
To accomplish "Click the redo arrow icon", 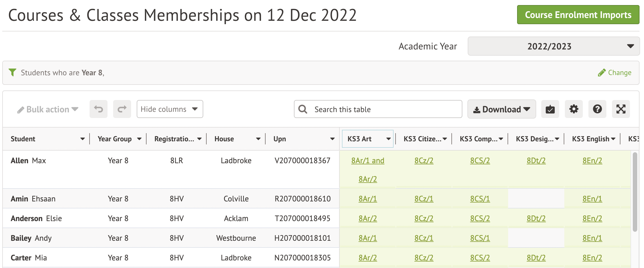I will 122,109.
